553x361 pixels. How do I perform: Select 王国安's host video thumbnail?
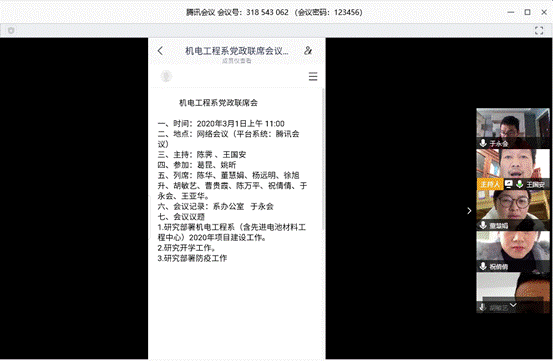pyautogui.click(x=513, y=169)
